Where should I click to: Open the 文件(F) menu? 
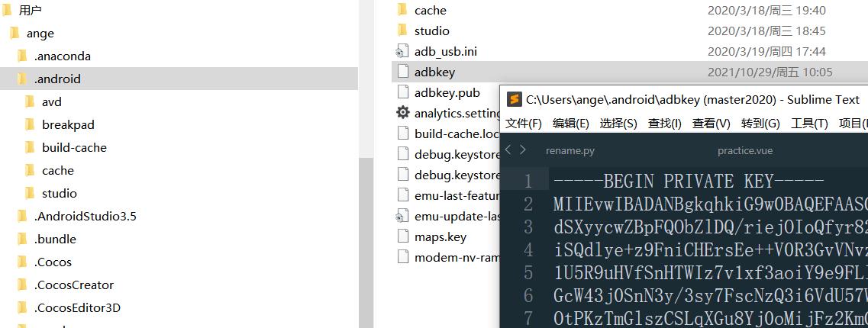click(523, 124)
